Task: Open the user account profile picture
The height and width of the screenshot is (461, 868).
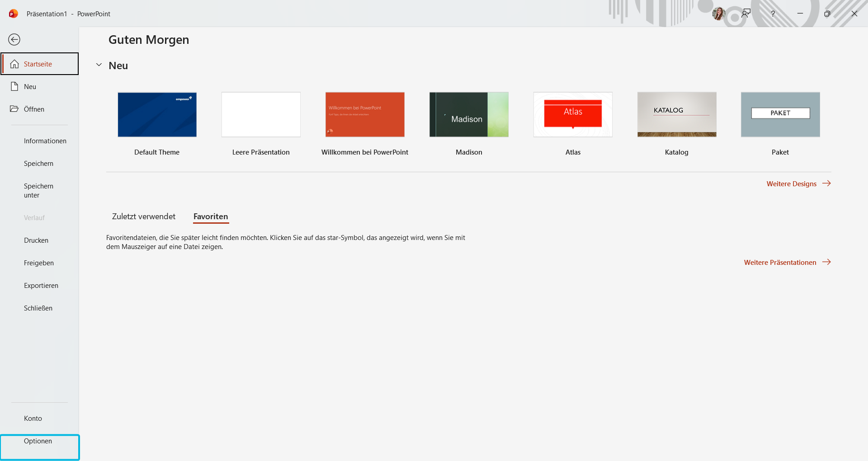Action: 719,14
